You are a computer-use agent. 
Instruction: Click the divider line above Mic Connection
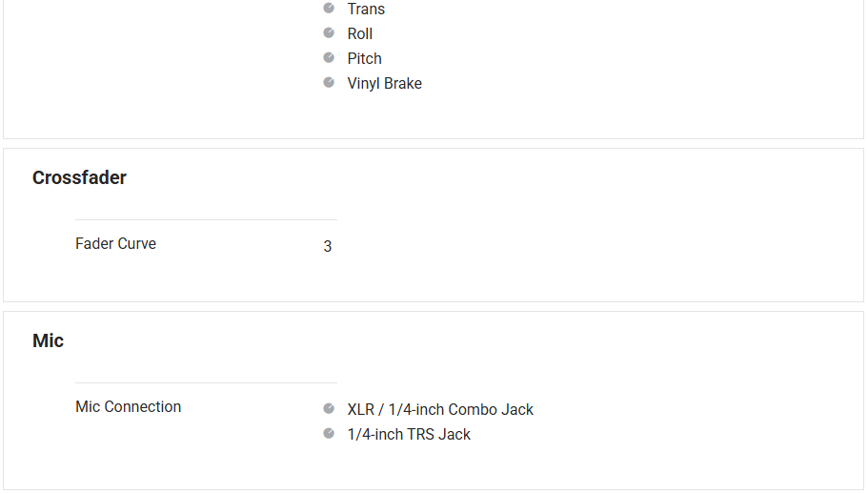click(x=206, y=383)
